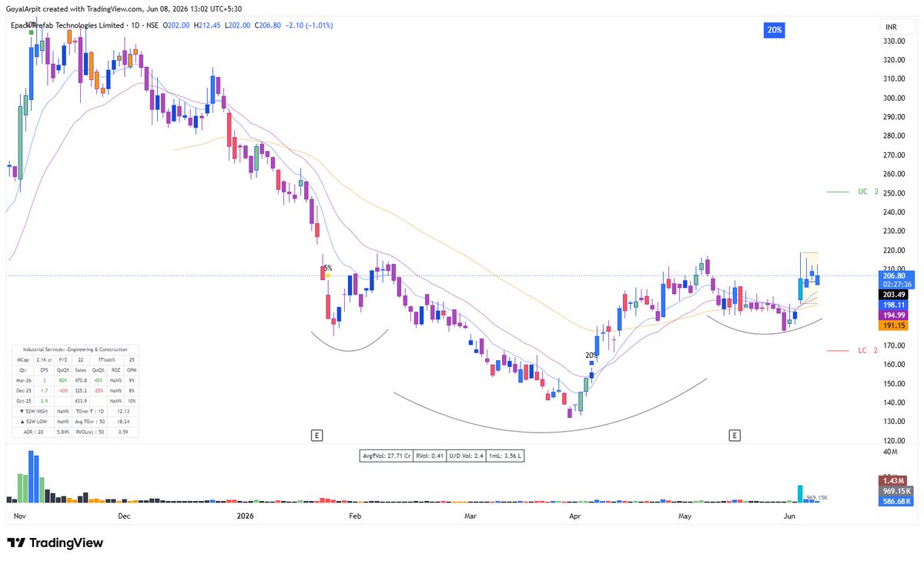Click the Oct-25 quarter row label
This screenshot has height=561, width=924.
pyautogui.click(x=22, y=401)
